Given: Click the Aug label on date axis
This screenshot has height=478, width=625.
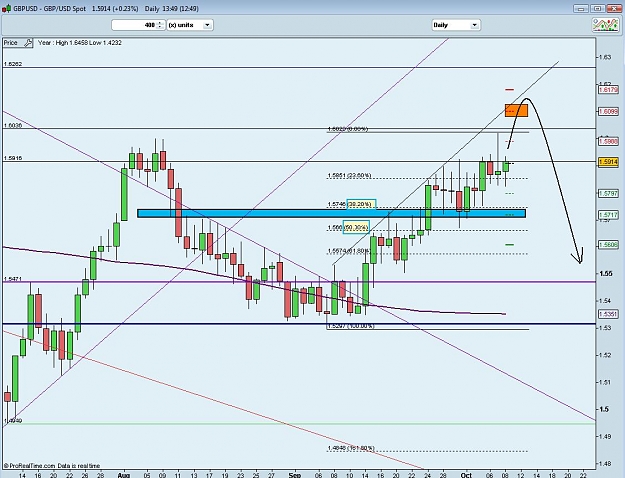Looking at the screenshot, I should [124, 475].
